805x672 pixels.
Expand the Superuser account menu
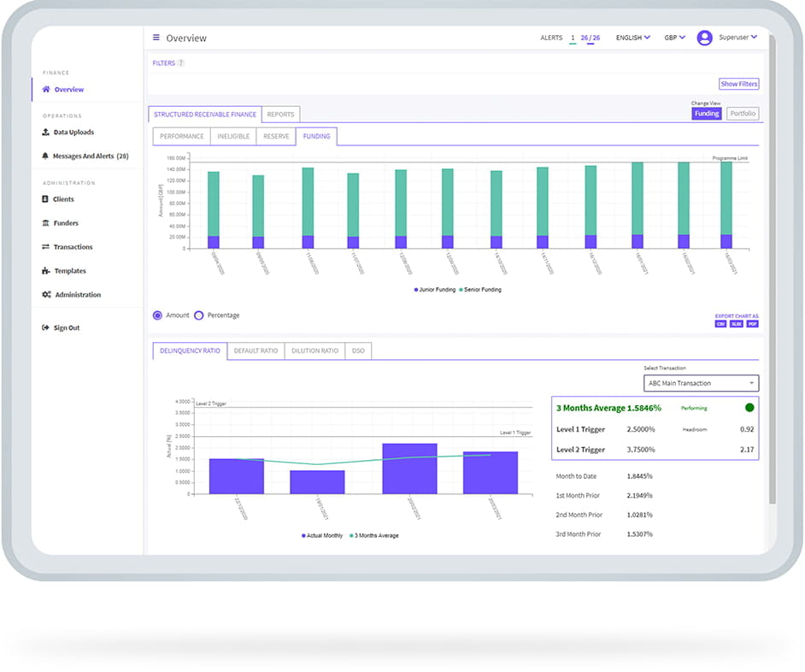click(737, 37)
